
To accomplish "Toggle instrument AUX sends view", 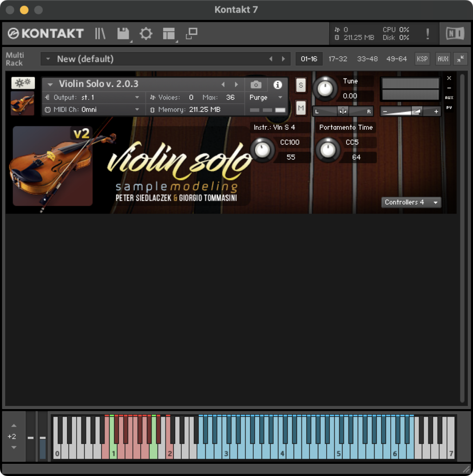I will point(449,98).
